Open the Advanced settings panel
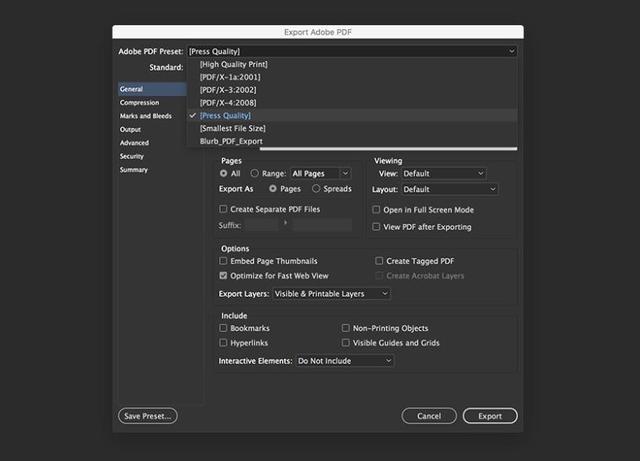Viewport: 640px width, 461px height. pyautogui.click(x=134, y=143)
